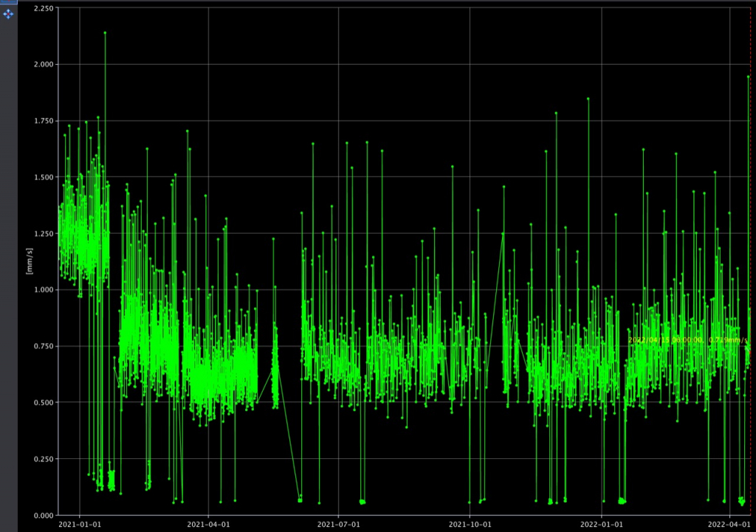Click the highest peak data point above 2.000

(105, 32)
